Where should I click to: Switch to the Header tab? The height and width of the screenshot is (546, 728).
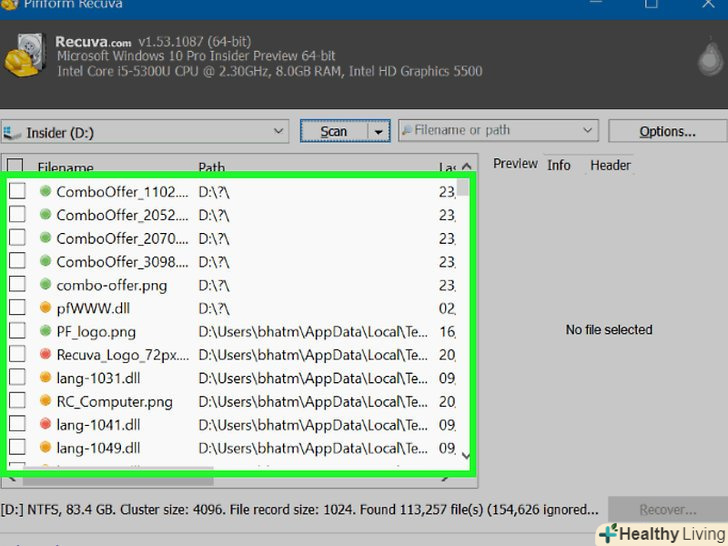click(611, 165)
